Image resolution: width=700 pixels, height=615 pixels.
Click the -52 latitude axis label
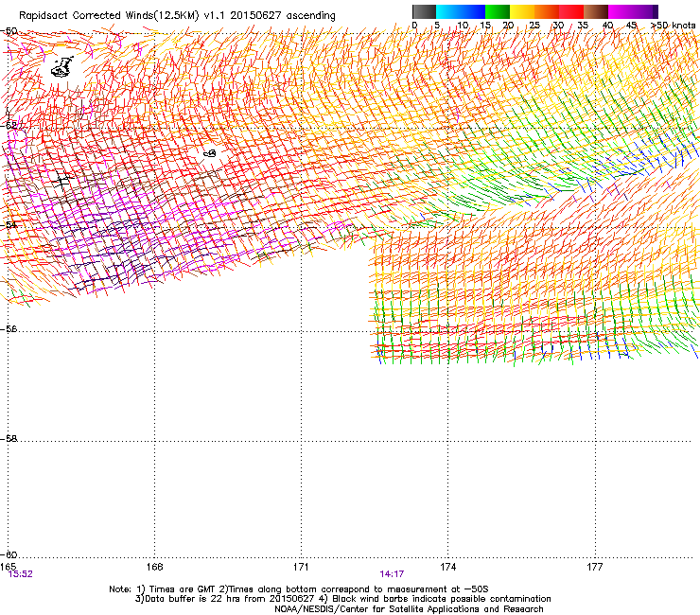pos(9,126)
